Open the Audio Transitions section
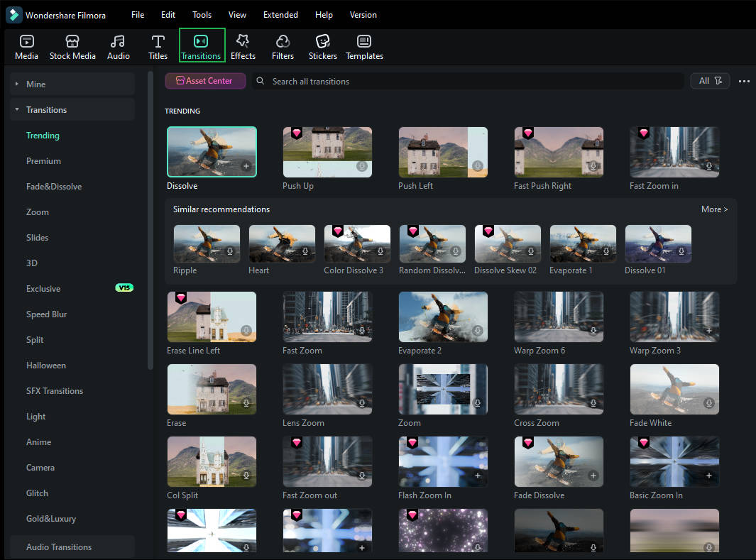Viewport: 756px width, 560px height. click(x=72, y=547)
